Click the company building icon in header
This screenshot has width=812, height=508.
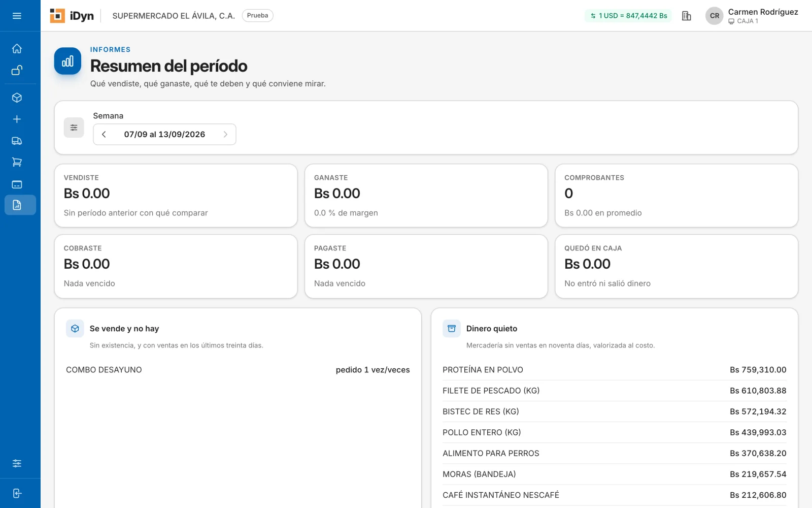[x=686, y=16]
